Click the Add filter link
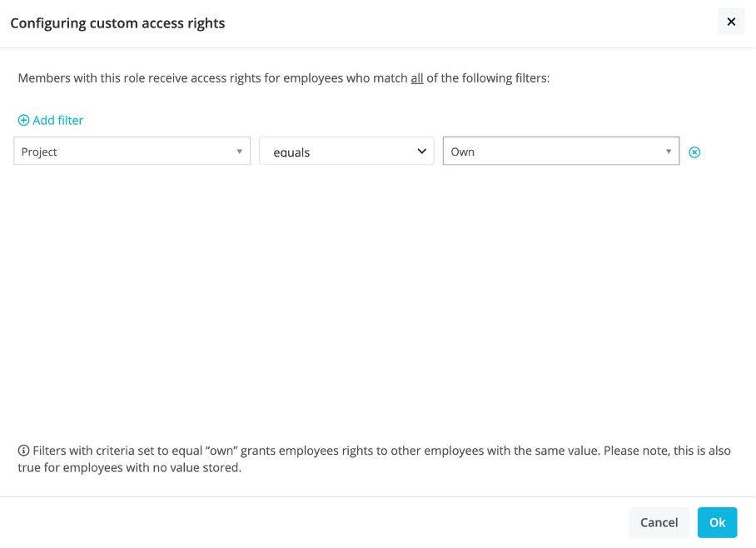756x548 pixels. pos(51,120)
